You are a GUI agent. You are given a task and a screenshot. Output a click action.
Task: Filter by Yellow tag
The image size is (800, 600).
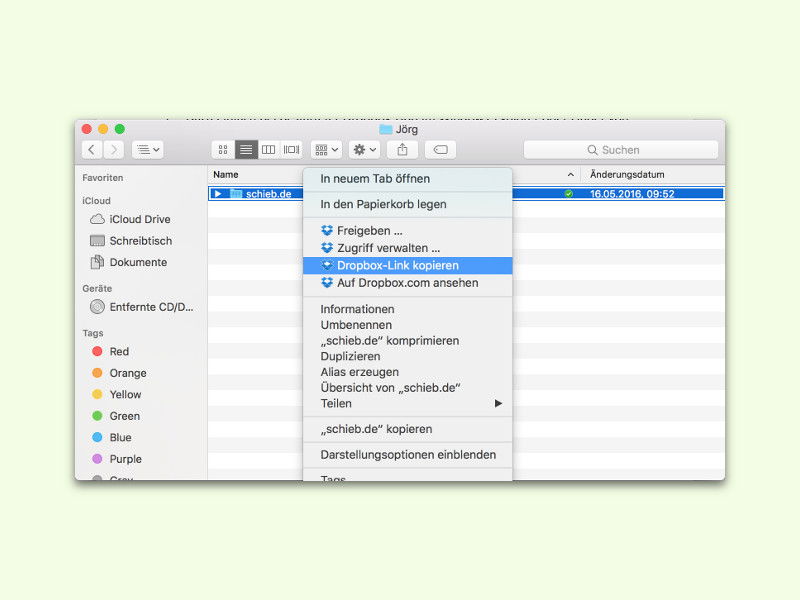[116, 394]
